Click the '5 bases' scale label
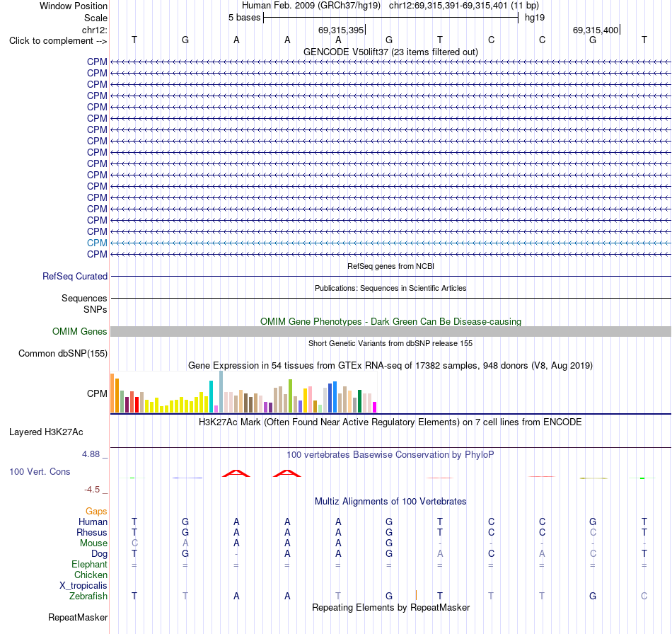This screenshot has height=634, width=672. coord(244,18)
